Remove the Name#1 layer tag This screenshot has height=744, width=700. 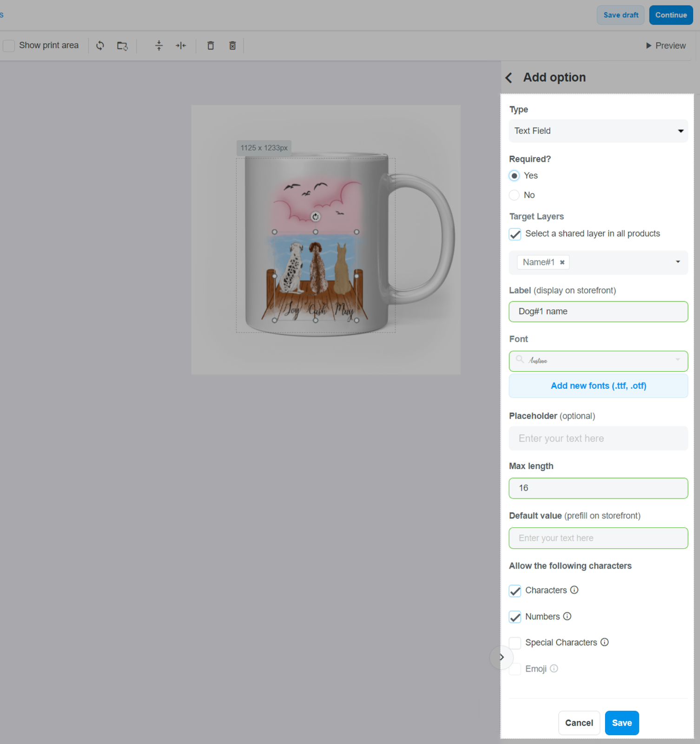[x=562, y=262]
